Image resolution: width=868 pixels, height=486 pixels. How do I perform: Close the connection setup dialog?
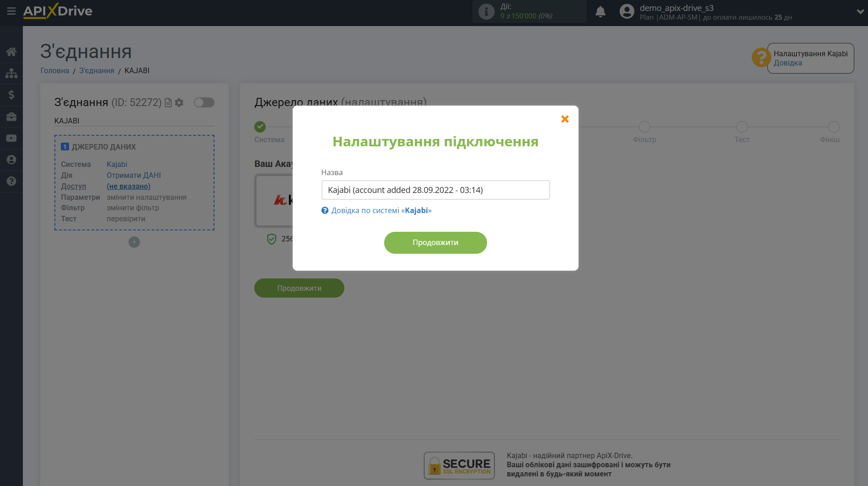pyautogui.click(x=565, y=119)
